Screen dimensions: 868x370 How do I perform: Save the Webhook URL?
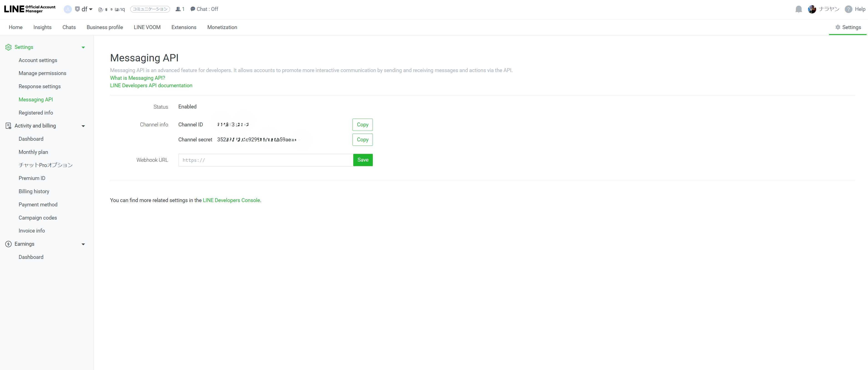tap(363, 160)
